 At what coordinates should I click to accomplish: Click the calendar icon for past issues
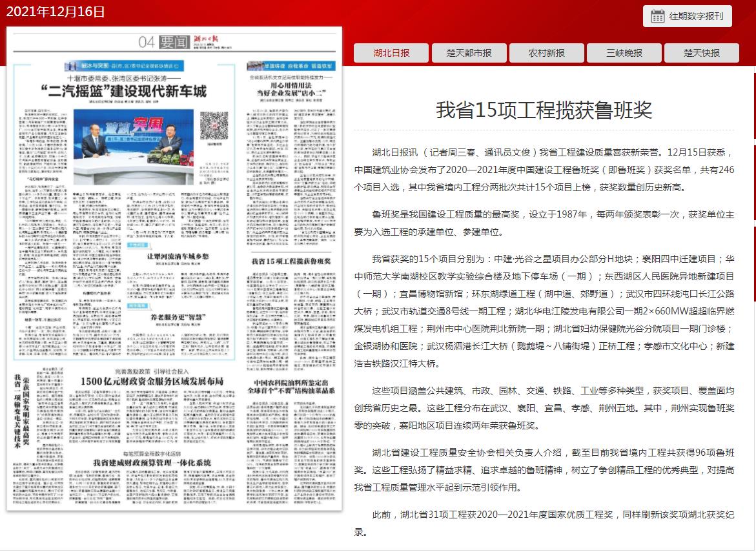point(657,16)
